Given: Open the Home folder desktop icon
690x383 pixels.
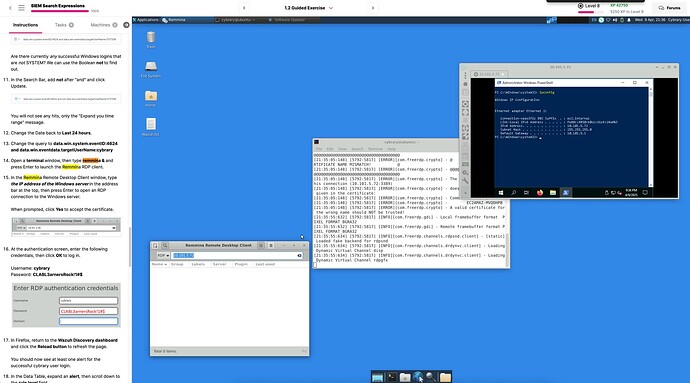Looking at the screenshot, I should (x=150, y=98).
